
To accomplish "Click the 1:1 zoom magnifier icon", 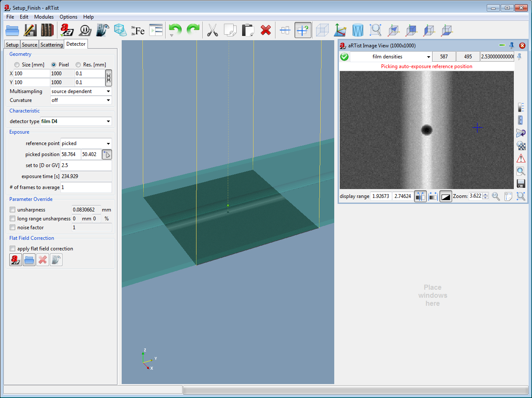I will coord(496,196).
